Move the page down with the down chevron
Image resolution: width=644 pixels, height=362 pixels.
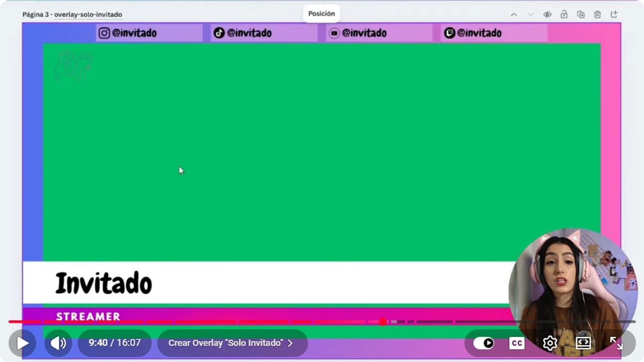pyautogui.click(x=530, y=15)
